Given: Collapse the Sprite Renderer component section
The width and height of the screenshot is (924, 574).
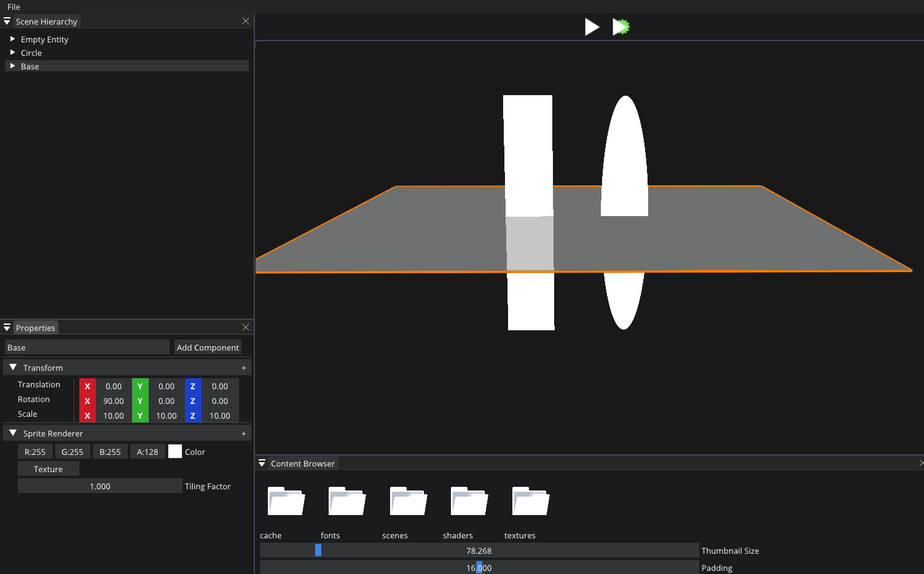Looking at the screenshot, I should pyautogui.click(x=13, y=433).
